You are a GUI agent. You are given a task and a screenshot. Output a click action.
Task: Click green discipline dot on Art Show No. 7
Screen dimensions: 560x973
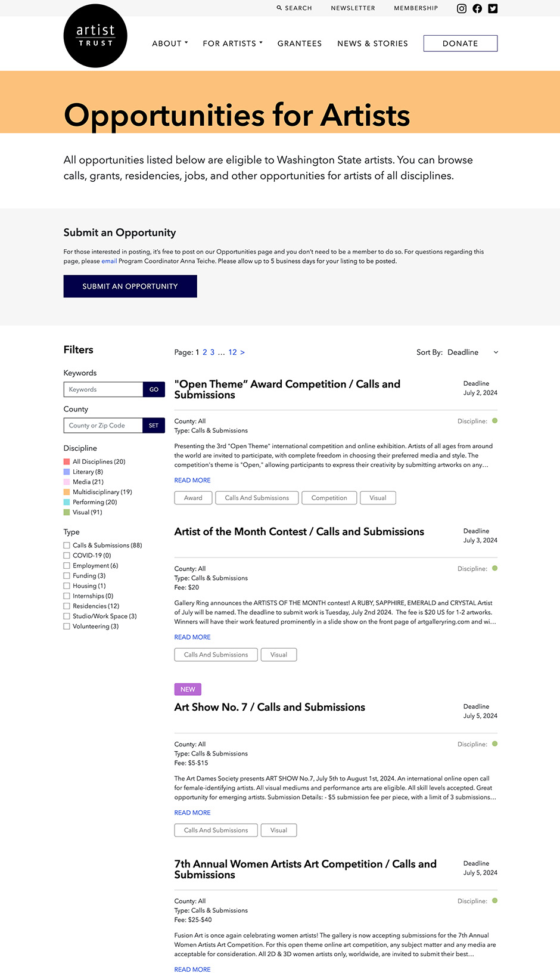point(495,744)
